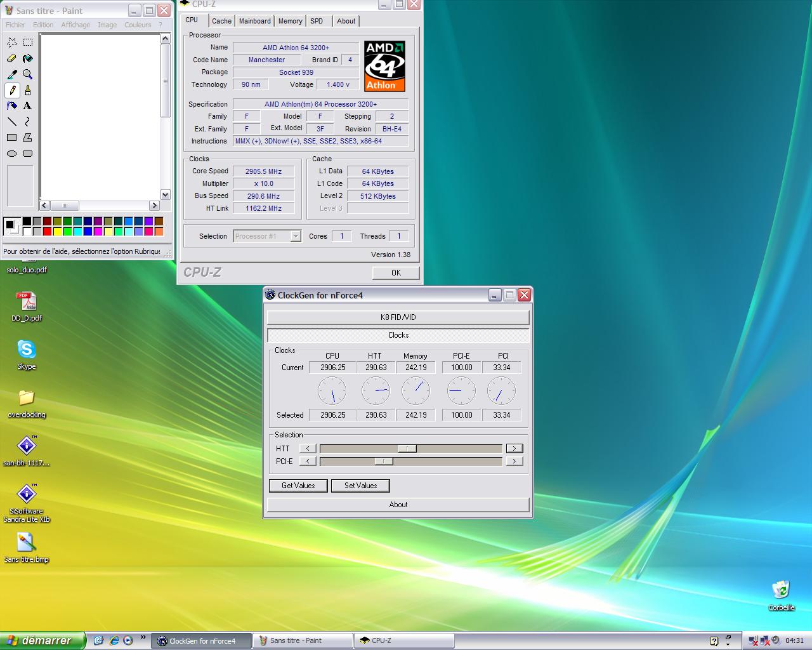Select the Free-form select tool in Paint
The height and width of the screenshot is (650, 812).
pyautogui.click(x=12, y=43)
